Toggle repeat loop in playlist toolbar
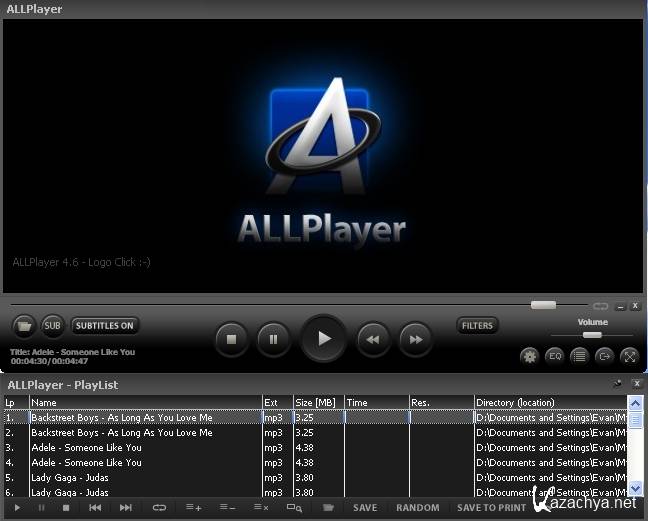Viewport: 648px width, 521px height. (x=159, y=508)
